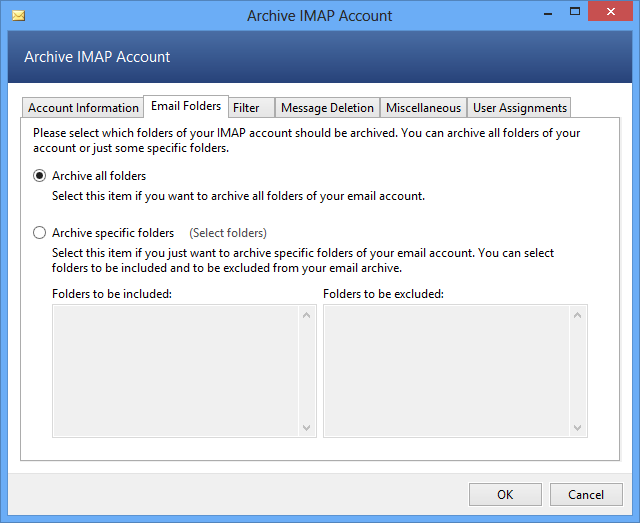Click the envelope icon in title bar
The width and height of the screenshot is (640, 523).
tap(18, 16)
